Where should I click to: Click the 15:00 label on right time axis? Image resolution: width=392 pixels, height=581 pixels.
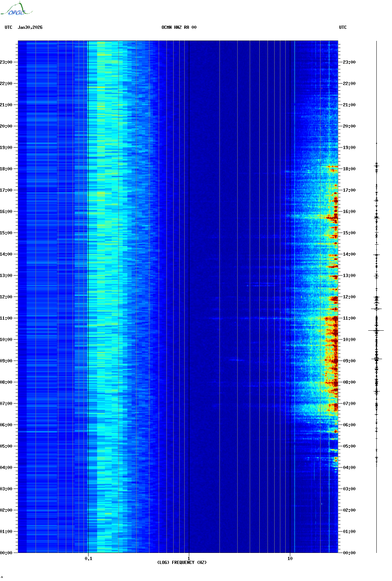click(x=349, y=233)
